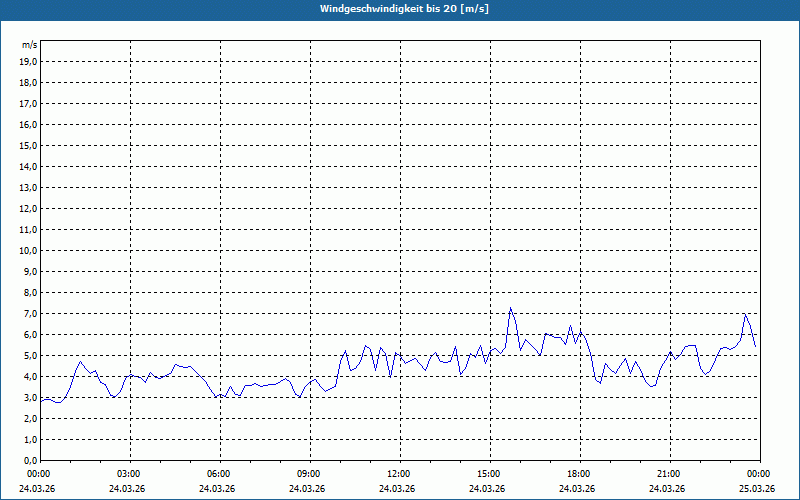The width and height of the screenshot is (800, 500).
Task: Click the 12:00 time axis label
Action: tap(398, 474)
